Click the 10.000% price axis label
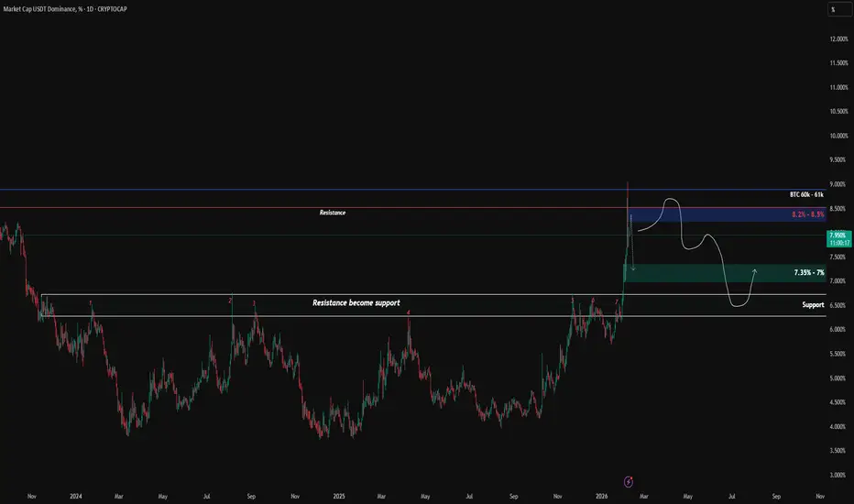 (x=838, y=136)
